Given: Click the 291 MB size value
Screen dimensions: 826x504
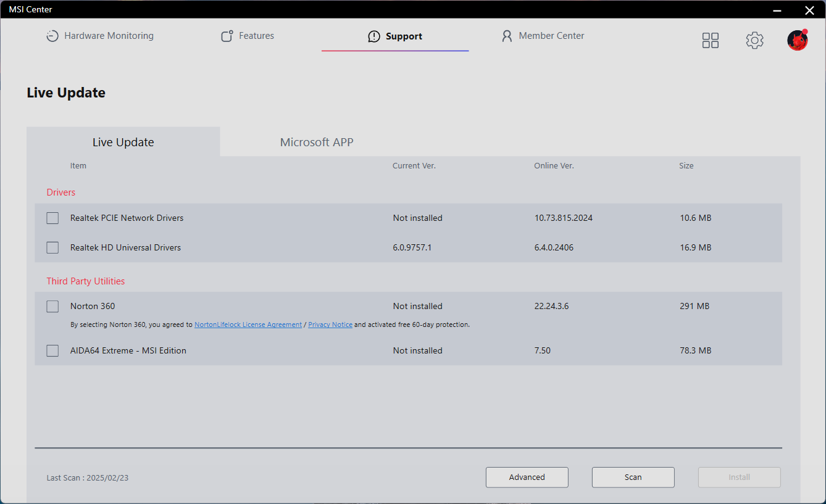Looking at the screenshot, I should (695, 306).
